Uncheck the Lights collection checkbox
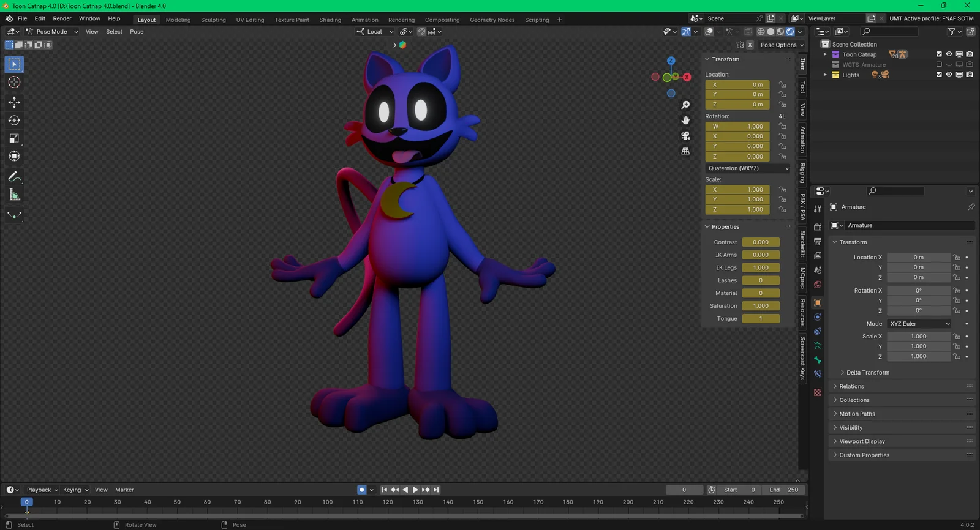Image resolution: width=980 pixels, height=530 pixels. 939,75
